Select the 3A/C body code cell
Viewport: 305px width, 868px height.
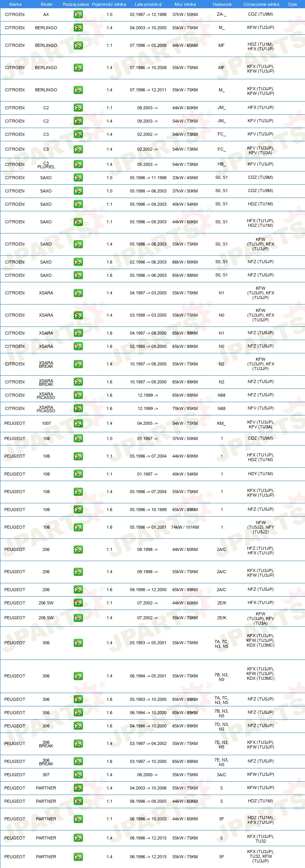click(x=222, y=775)
